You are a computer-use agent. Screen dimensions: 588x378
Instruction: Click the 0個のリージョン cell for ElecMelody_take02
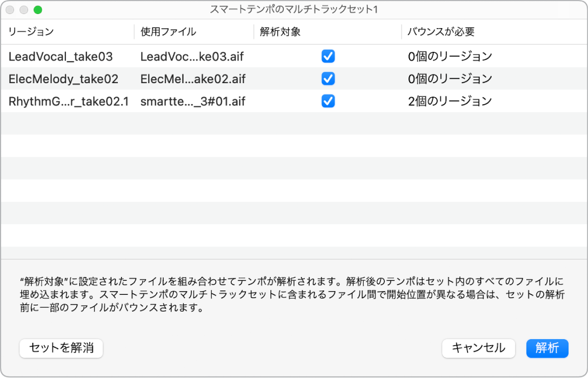point(449,79)
